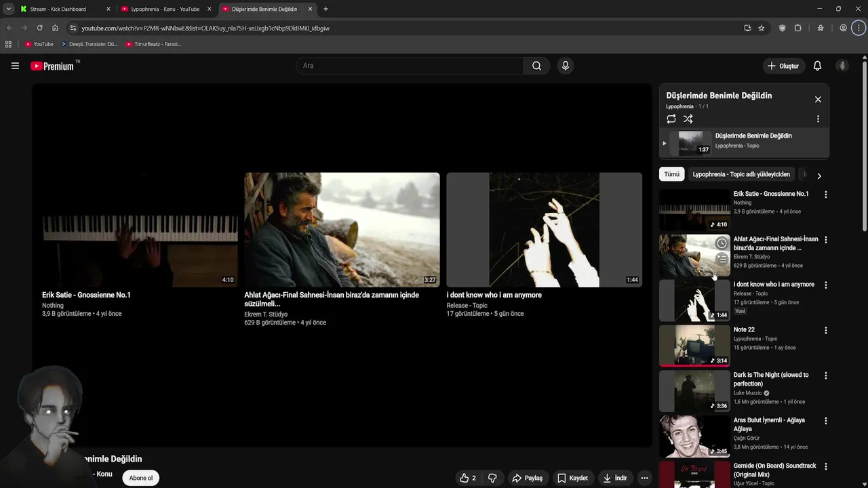Open the browser profile icon
The height and width of the screenshot is (488, 868).
[x=843, y=28]
